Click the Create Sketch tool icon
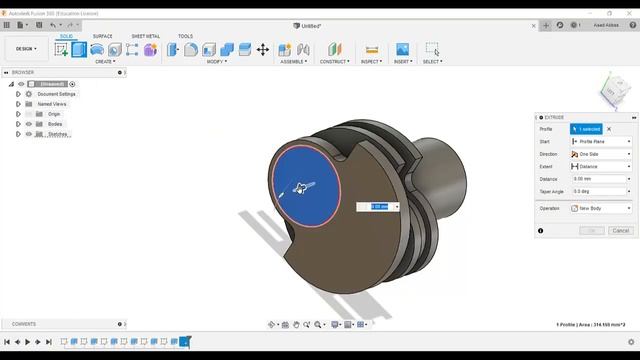Viewport: 640px width, 360px height. 61,50
